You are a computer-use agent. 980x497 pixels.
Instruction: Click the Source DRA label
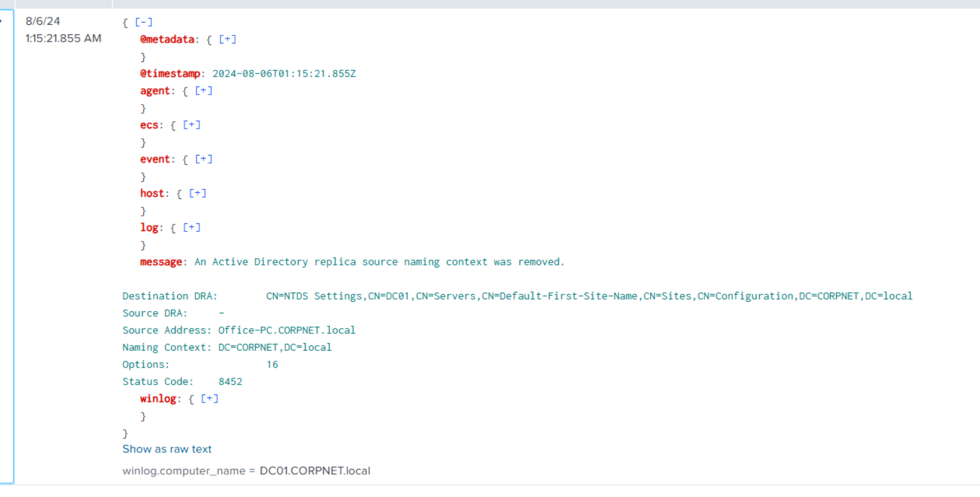(155, 313)
